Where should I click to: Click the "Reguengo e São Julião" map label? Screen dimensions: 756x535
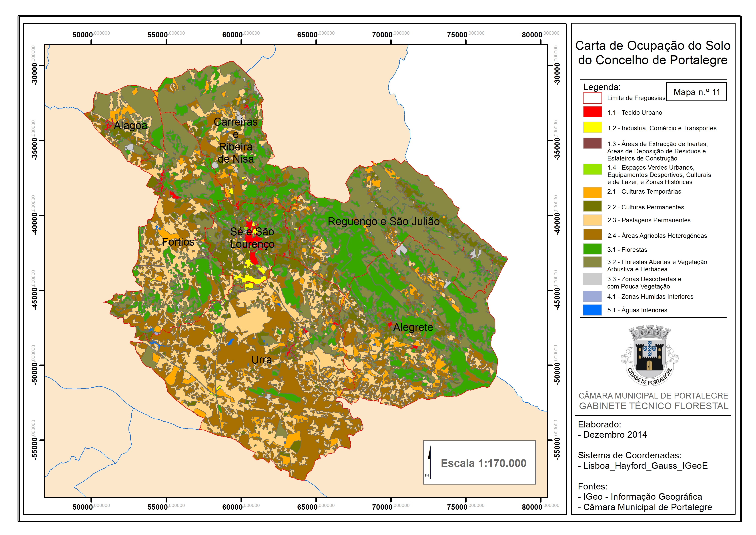pyautogui.click(x=383, y=222)
